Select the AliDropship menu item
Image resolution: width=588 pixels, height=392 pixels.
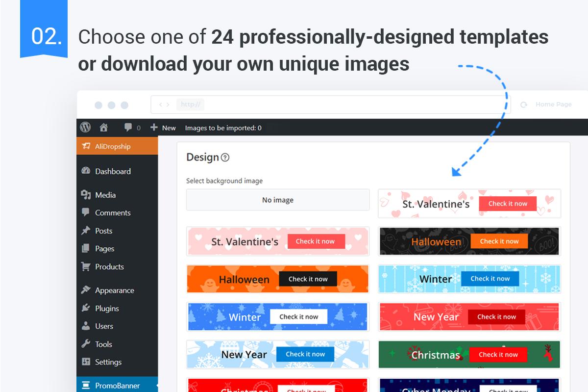(x=117, y=146)
